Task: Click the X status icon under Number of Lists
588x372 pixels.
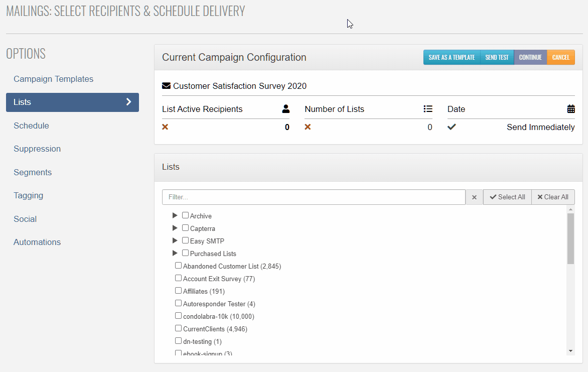Action: [x=308, y=127]
